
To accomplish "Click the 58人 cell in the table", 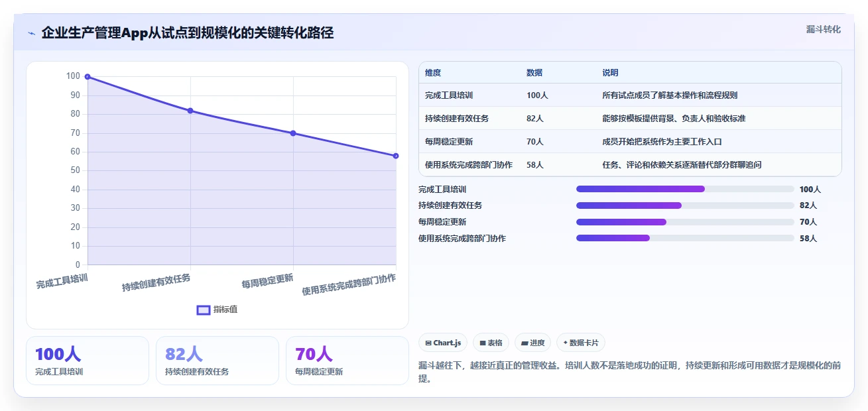I will 535,165.
